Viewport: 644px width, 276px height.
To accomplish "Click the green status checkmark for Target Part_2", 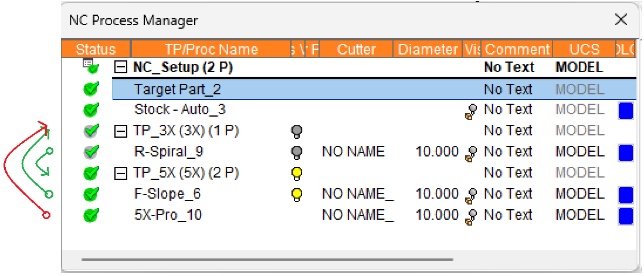I will pos(91,90).
